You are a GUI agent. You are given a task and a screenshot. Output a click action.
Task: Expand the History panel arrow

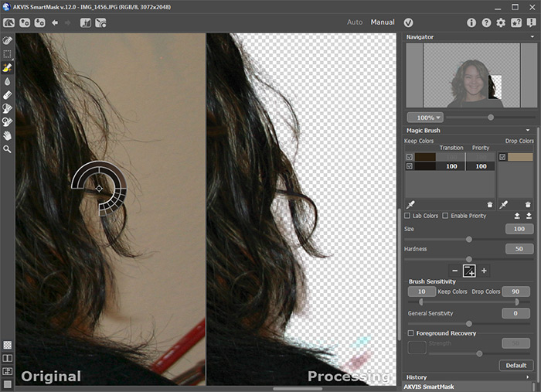[x=528, y=377]
